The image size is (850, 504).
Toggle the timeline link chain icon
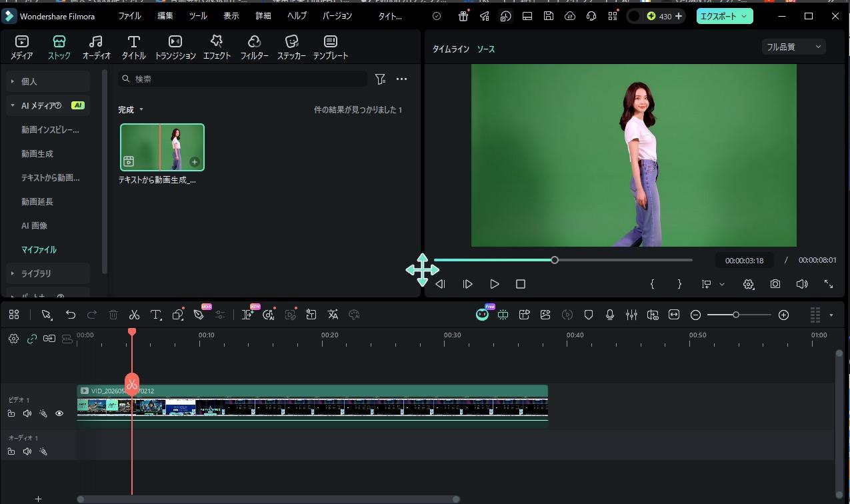pos(31,339)
